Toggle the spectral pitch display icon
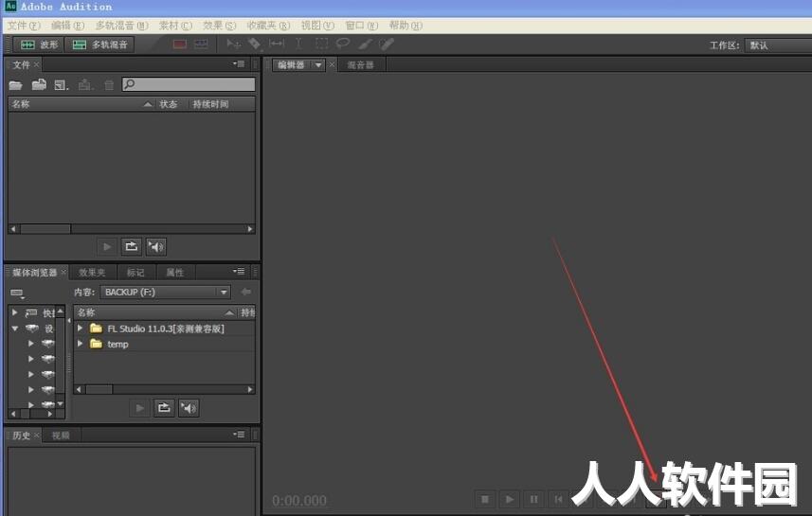The height and width of the screenshot is (516, 812). 202,44
